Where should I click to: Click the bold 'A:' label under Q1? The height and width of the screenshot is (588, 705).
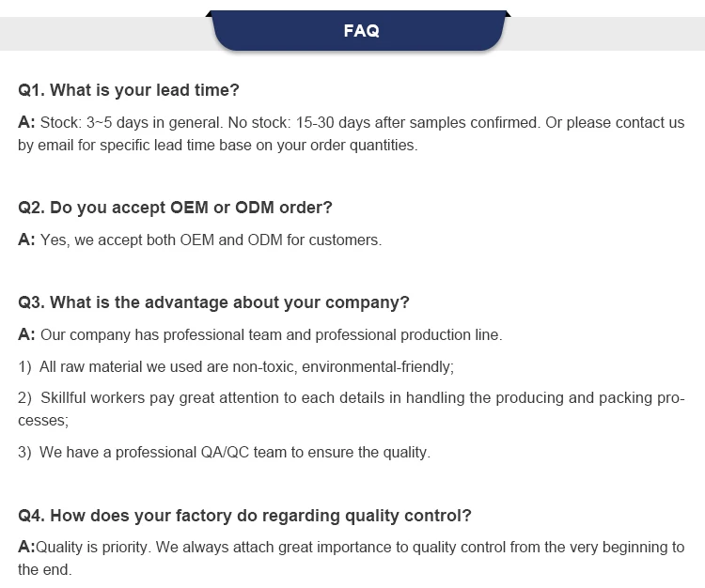coord(26,122)
